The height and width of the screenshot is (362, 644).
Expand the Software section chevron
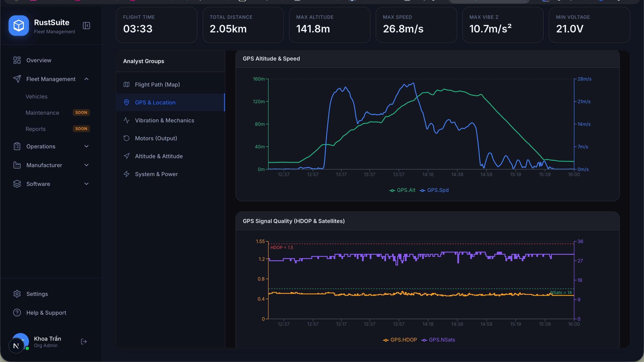click(86, 184)
